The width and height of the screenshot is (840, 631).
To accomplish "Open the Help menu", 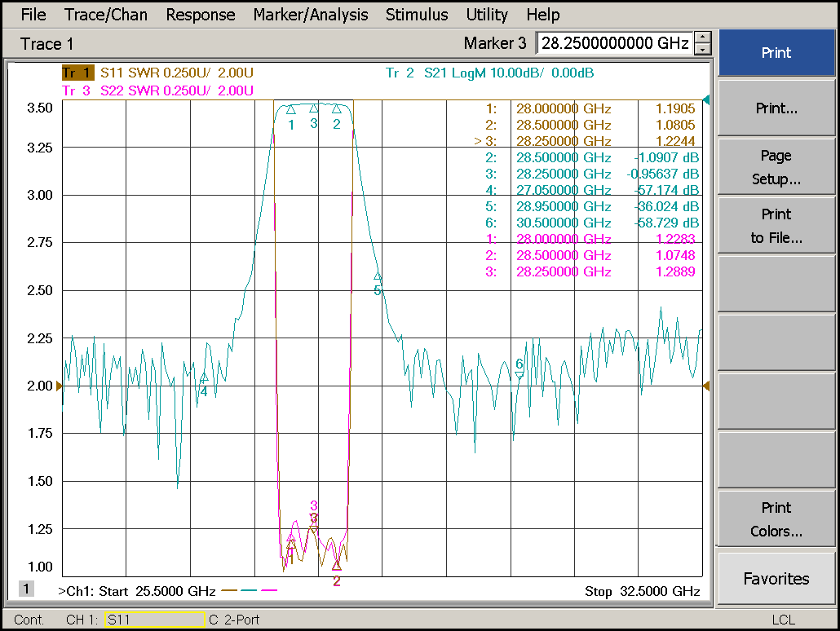I will 542,15.
